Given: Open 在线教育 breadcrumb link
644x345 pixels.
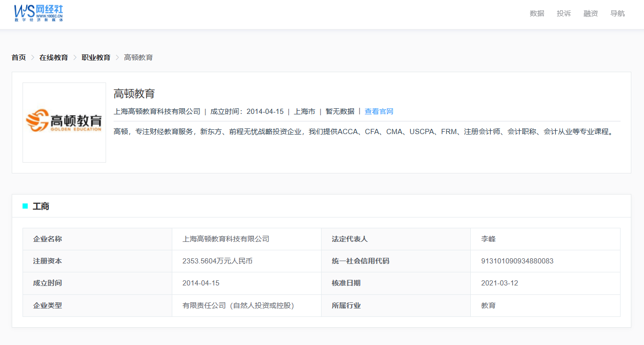Looking at the screenshot, I should [54, 58].
